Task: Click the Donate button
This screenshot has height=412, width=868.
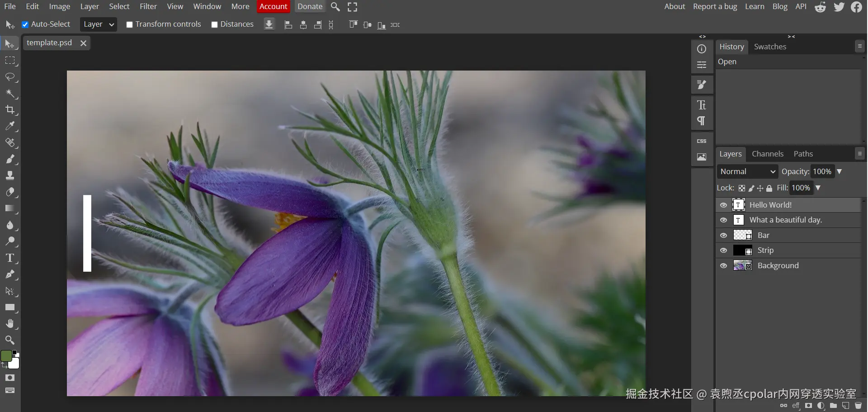Action: coord(310,6)
